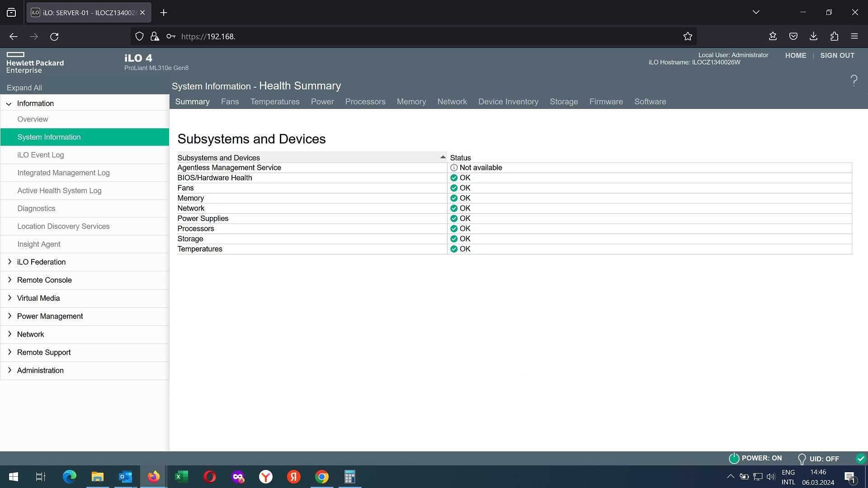Click the green health status checkmark in footer
Image resolution: width=868 pixels, height=488 pixels.
(861, 458)
